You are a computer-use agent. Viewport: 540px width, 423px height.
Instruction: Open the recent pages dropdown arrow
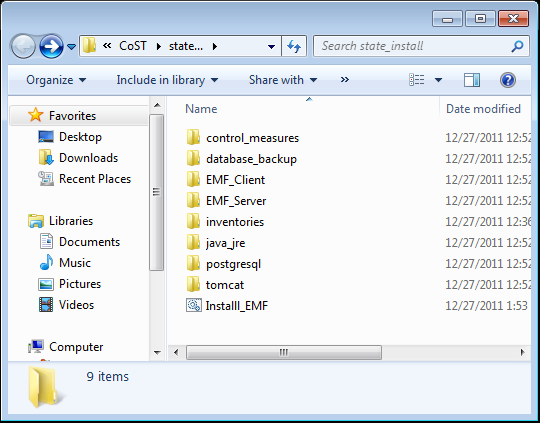[71, 47]
